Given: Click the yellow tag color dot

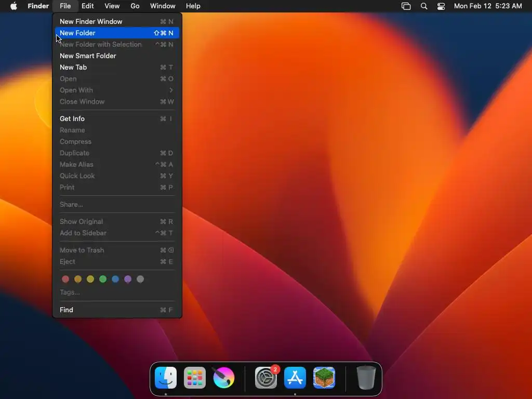Looking at the screenshot, I should [x=90, y=279].
